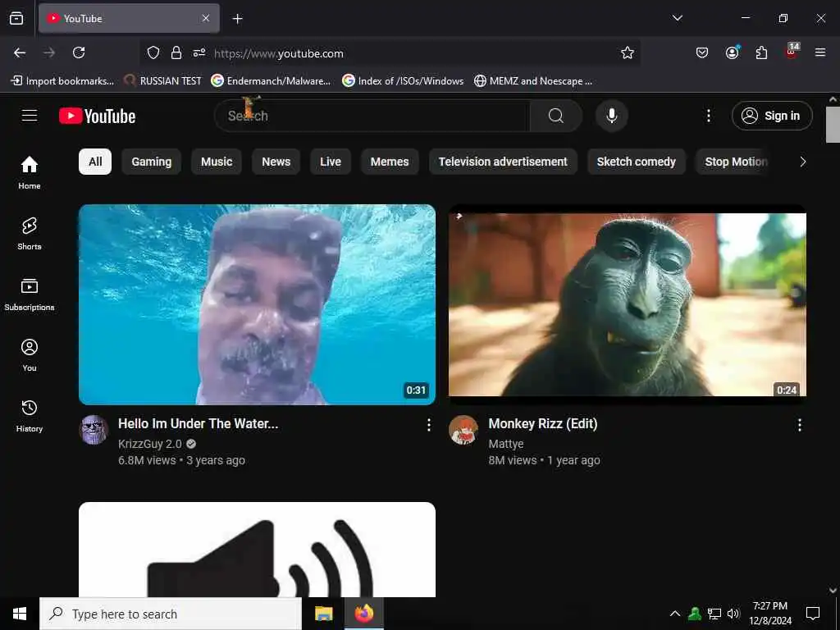Image resolution: width=840 pixels, height=630 pixels.
Task: Open KrizzGuy 2.0 channel name link
Action: (x=150, y=444)
